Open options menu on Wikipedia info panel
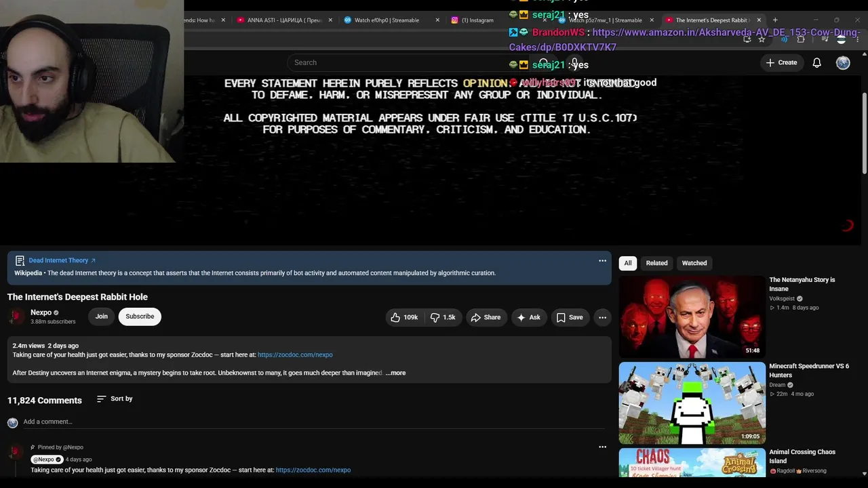This screenshot has height=488, width=868. pyautogui.click(x=602, y=260)
